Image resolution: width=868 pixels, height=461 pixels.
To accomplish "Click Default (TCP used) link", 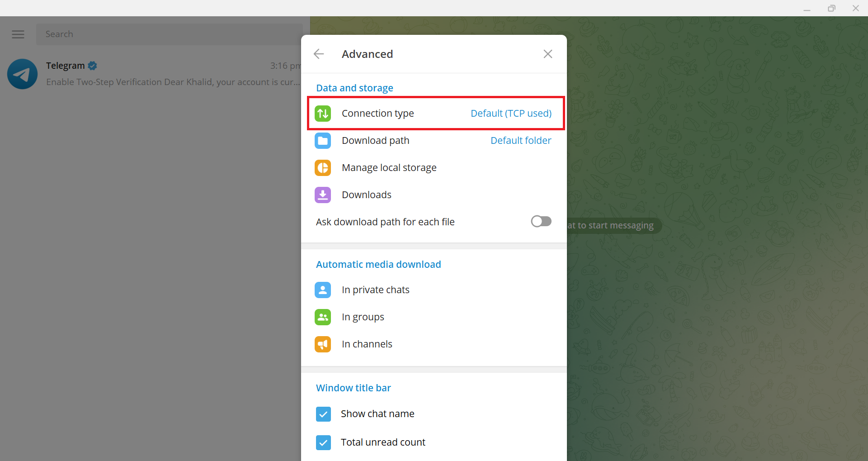I will (511, 113).
